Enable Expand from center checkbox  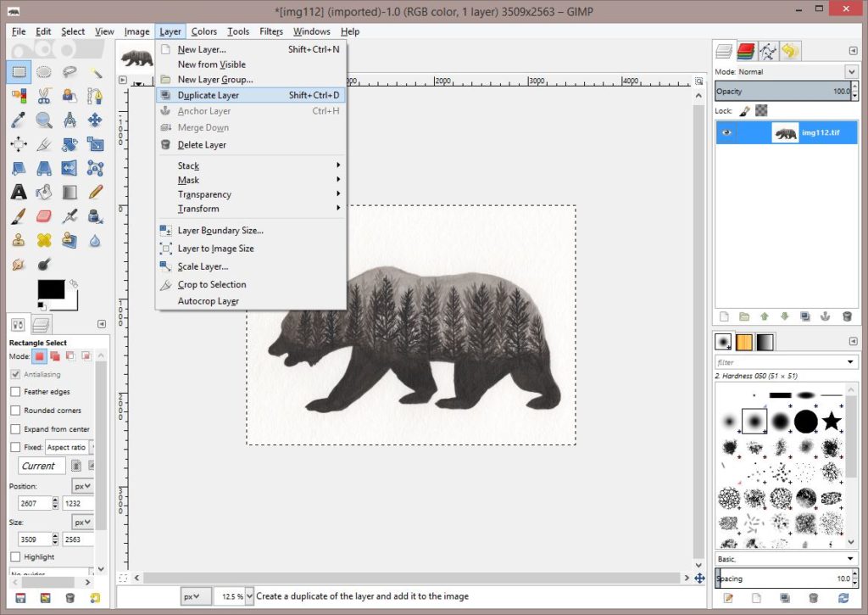15,429
